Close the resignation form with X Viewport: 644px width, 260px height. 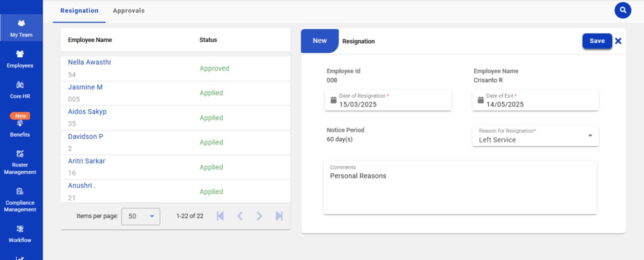click(618, 41)
